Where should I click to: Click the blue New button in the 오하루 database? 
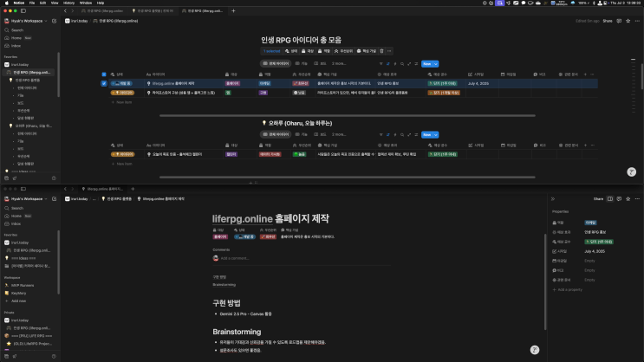point(427,134)
